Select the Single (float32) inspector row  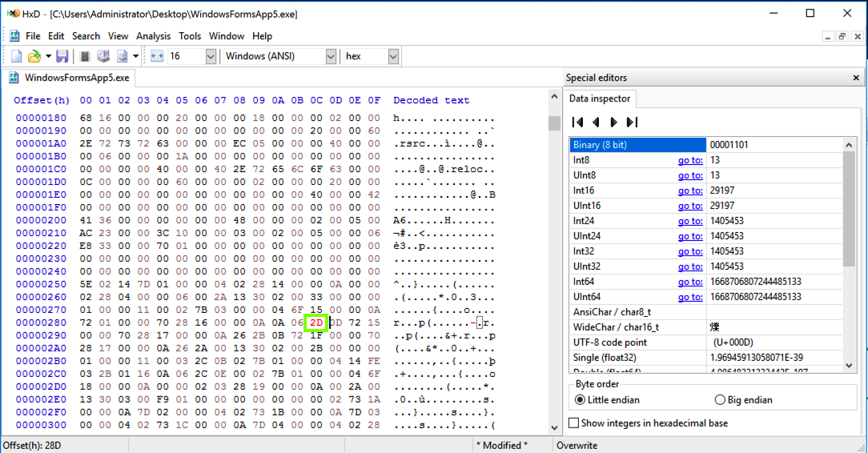coord(705,358)
